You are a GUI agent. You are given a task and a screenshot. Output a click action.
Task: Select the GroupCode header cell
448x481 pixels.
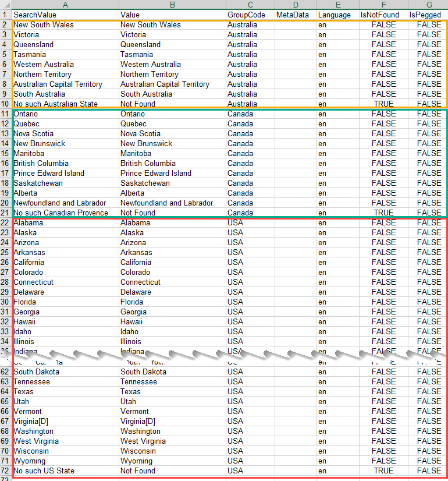click(250, 15)
